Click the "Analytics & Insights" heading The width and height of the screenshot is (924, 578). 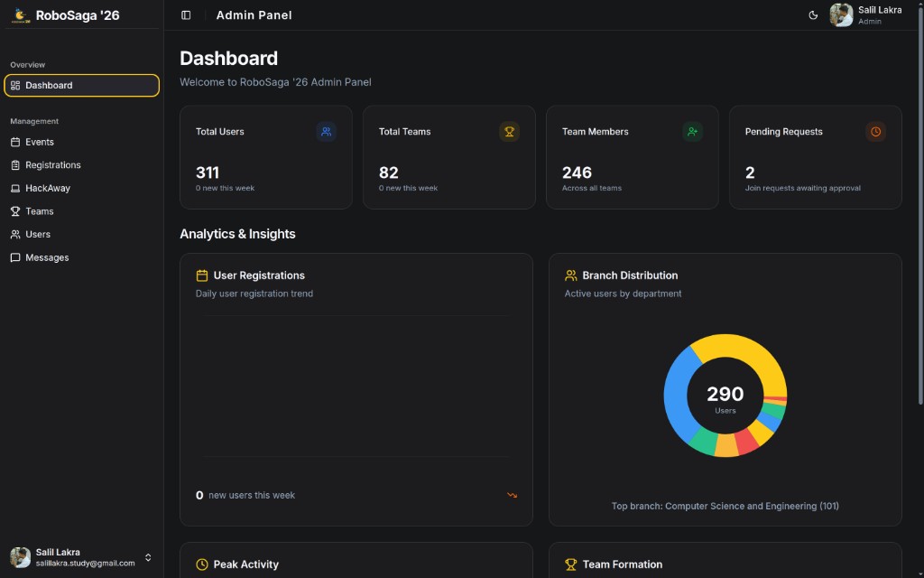[237, 234]
